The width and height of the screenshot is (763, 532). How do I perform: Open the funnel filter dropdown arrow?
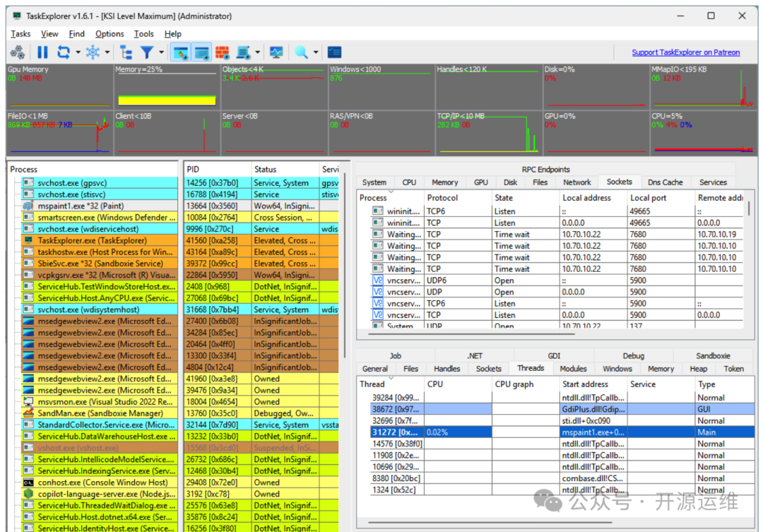(x=162, y=52)
